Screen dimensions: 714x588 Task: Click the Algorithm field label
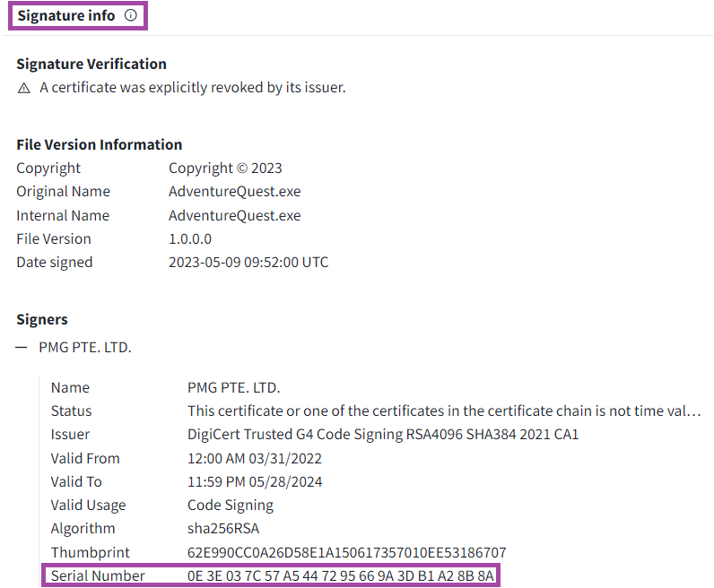coord(83,528)
